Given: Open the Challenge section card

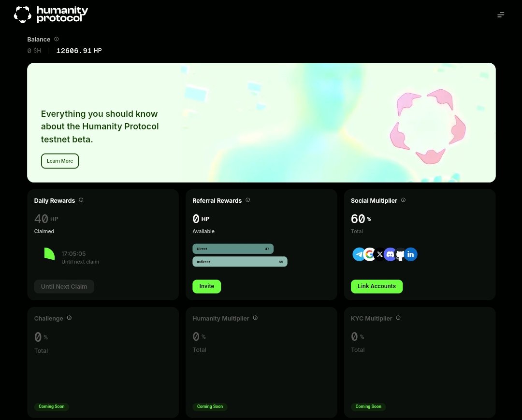Looking at the screenshot, I should [103, 362].
